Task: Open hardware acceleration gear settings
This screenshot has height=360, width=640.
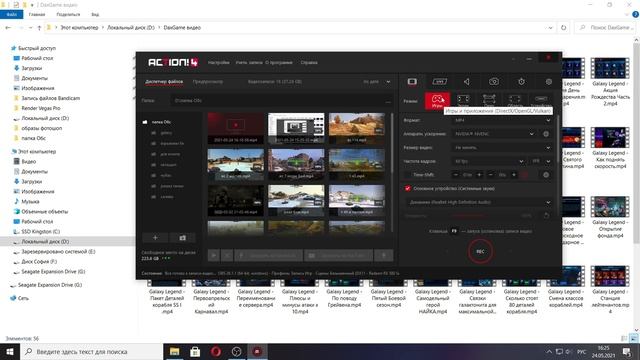Action: pyautogui.click(x=546, y=134)
